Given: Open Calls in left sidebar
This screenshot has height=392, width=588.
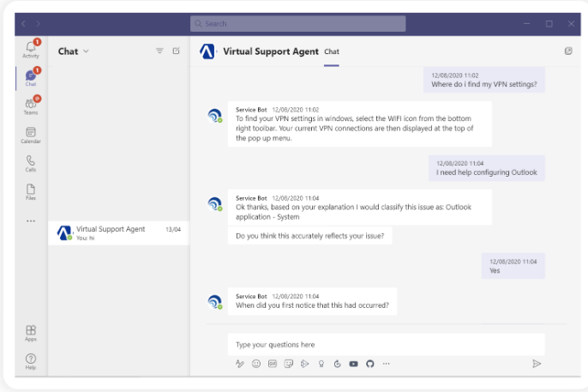Looking at the screenshot, I should 31,163.
